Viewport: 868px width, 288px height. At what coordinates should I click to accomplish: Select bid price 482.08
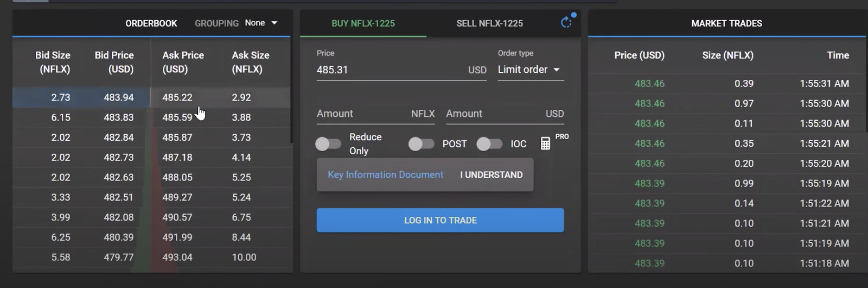(x=119, y=217)
